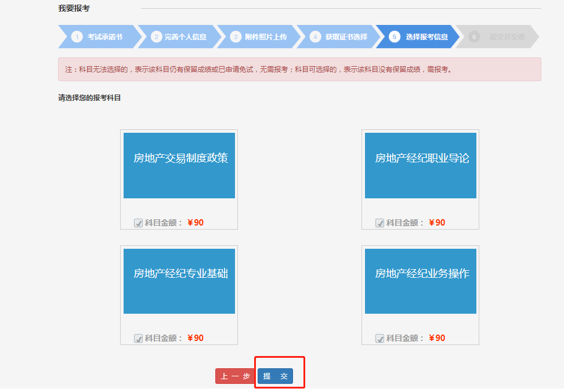The width and height of the screenshot is (564, 392).
Task: Select the 房地产交易制度政策 subject tile
Action: click(179, 165)
